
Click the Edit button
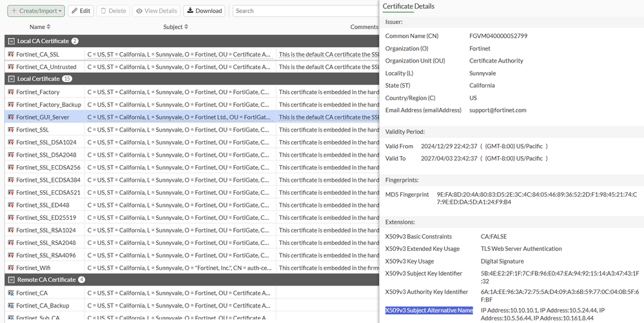81,11
